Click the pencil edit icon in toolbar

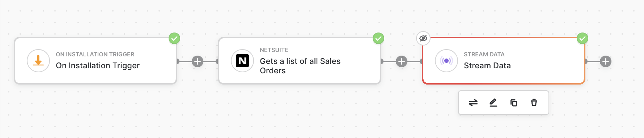tap(493, 103)
